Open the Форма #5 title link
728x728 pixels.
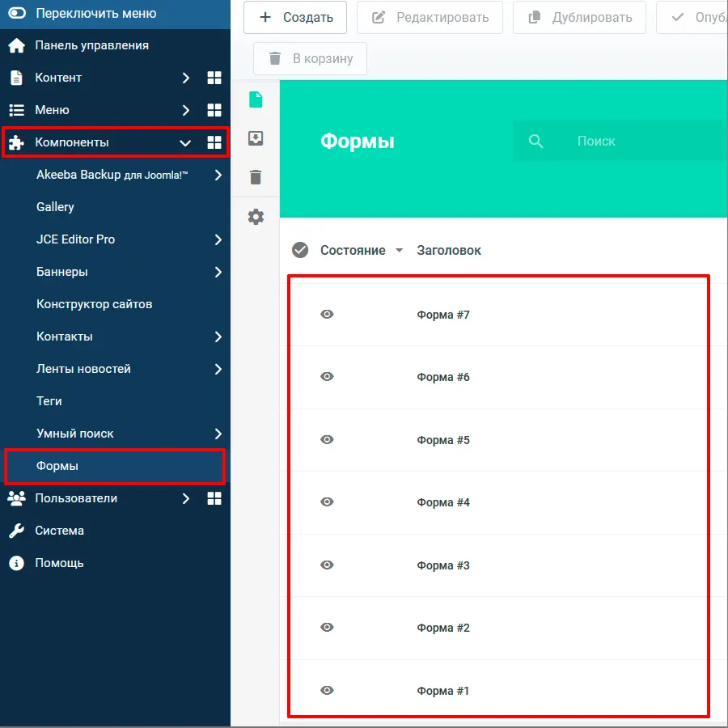pyautogui.click(x=443, y=440)
